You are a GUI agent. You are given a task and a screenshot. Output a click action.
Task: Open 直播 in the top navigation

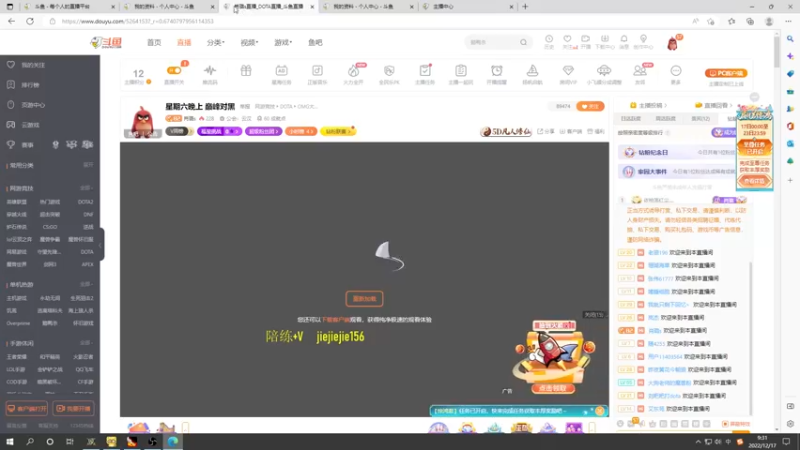184,42
